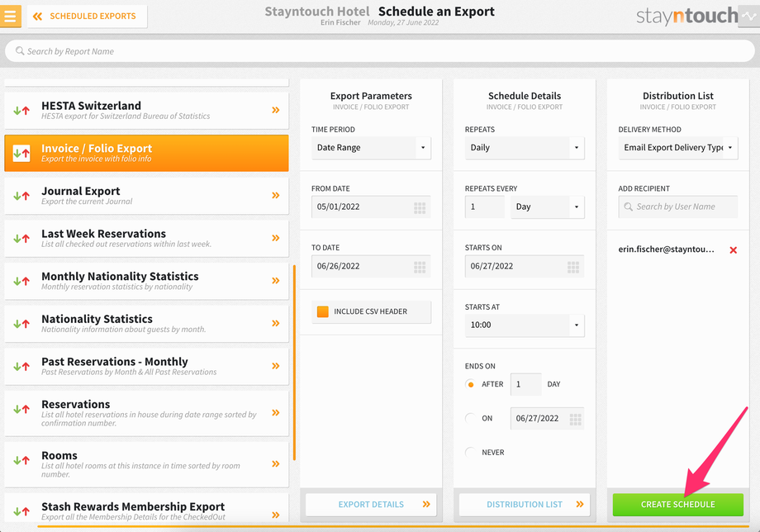Click the Distribution List button
The image size is (760, 532).
[525, 505]
